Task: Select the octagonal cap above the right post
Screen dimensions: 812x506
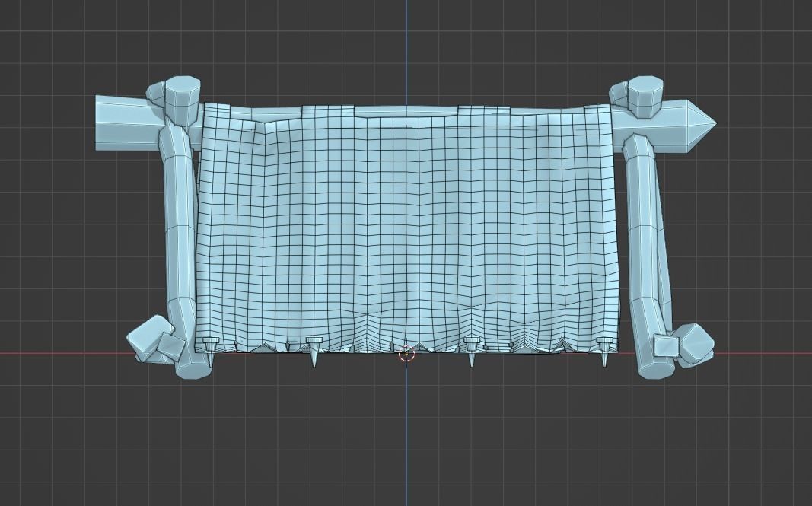Action: click(645, 96)
